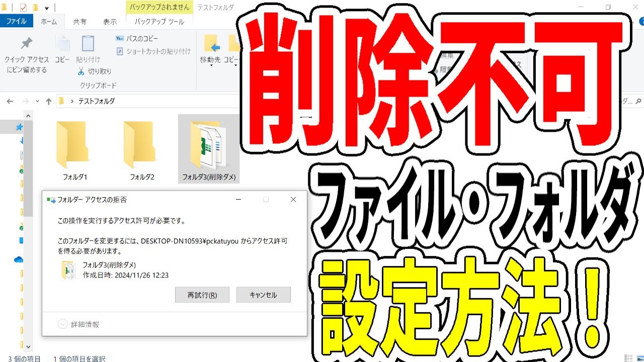644x362 pixels.
Task: Click Cut (切り取り) with scissors icon
Action: [95, 71]
